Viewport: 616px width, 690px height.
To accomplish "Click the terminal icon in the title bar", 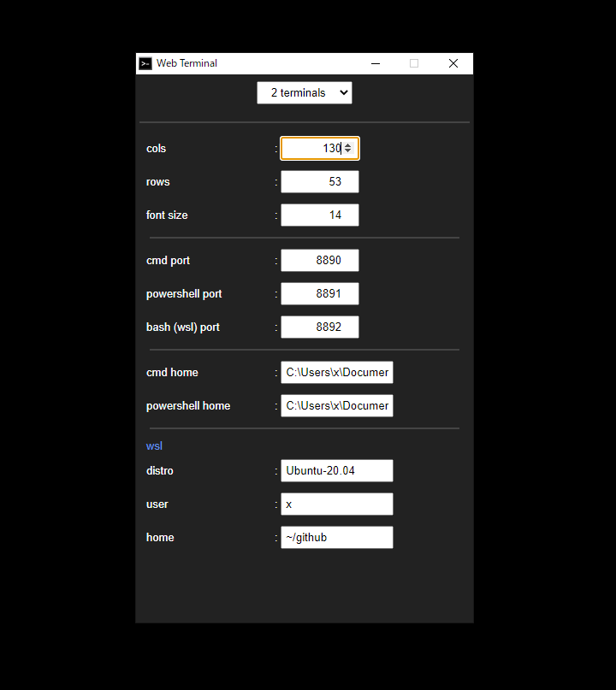I will (145, 63).
